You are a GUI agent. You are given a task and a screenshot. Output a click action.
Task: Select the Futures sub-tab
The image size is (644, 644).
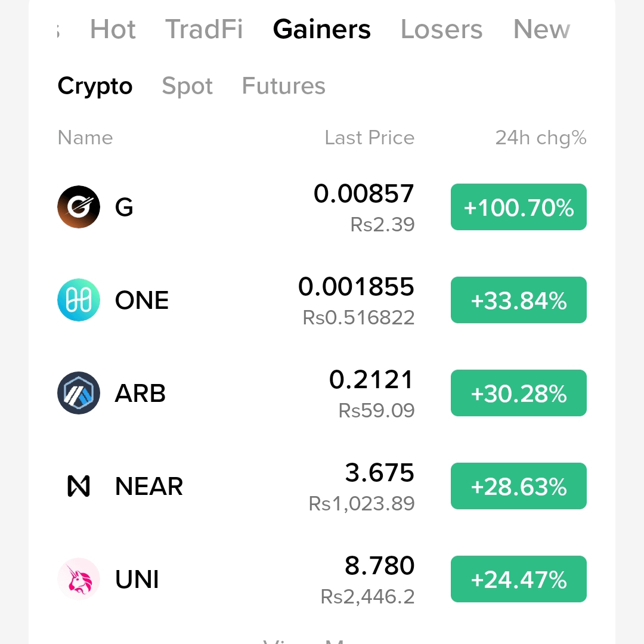[284, 85]
